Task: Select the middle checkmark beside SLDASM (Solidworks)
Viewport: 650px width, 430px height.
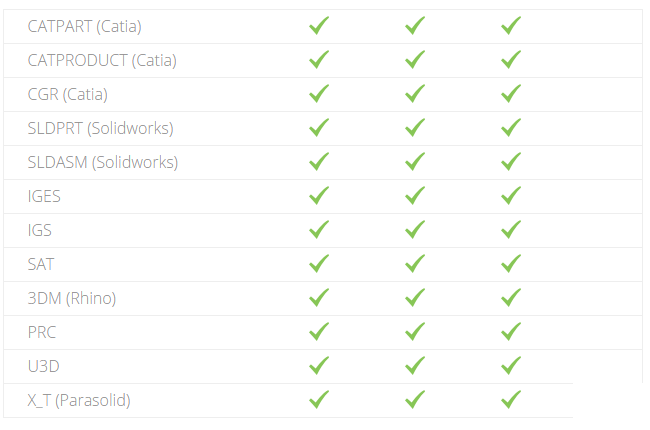Action: click(x=415, y=162)
